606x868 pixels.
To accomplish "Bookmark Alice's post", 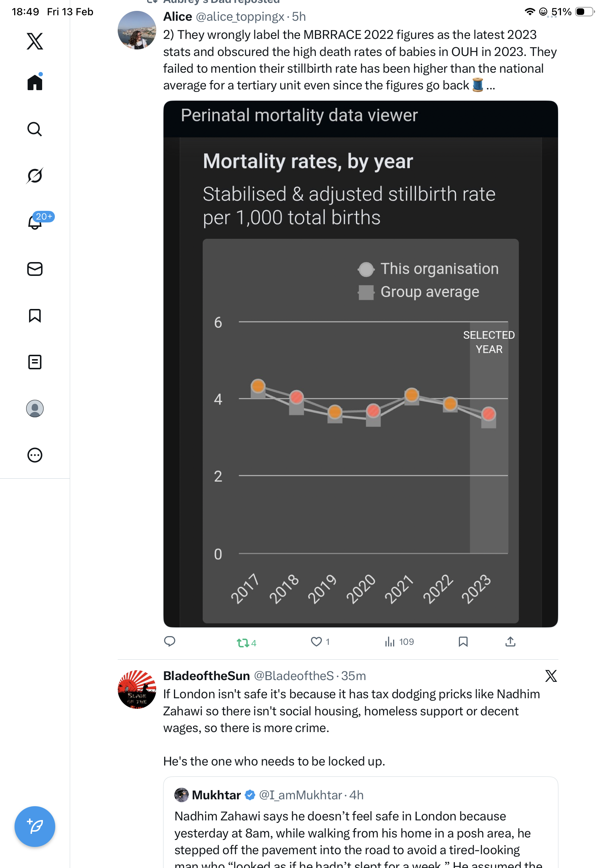I will click(463, 642).
